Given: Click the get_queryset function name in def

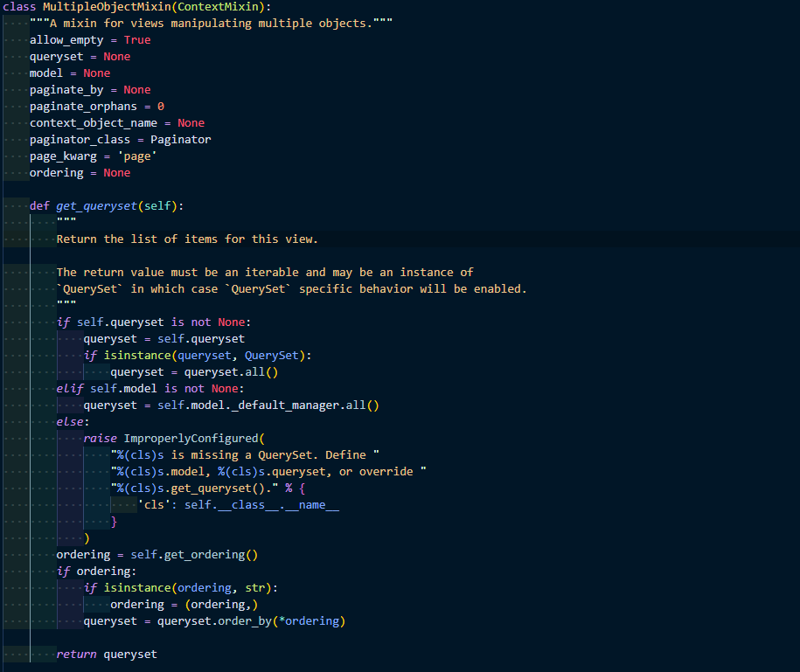Looking at the screenshot, I should coord(96,206).
